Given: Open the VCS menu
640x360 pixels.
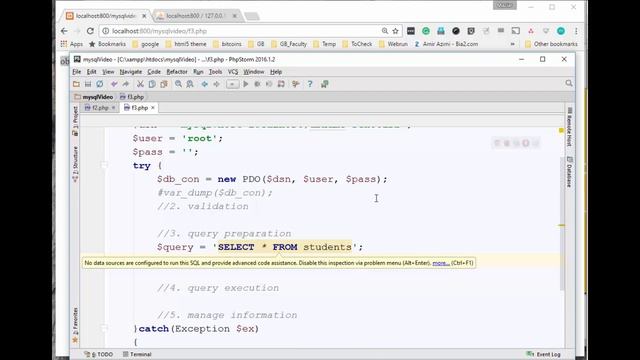Looking at the screenshot, I should tap(233, 72).
